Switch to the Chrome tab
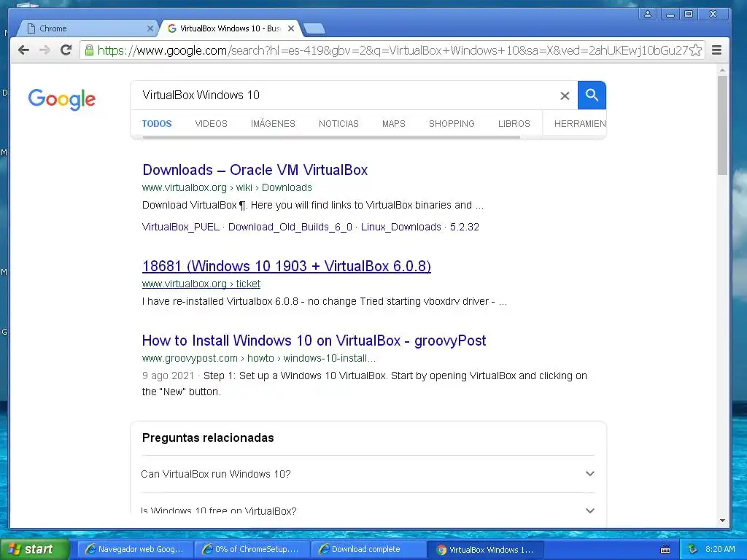This screenshot has height=560, width=747. click(x=88, y=28)
